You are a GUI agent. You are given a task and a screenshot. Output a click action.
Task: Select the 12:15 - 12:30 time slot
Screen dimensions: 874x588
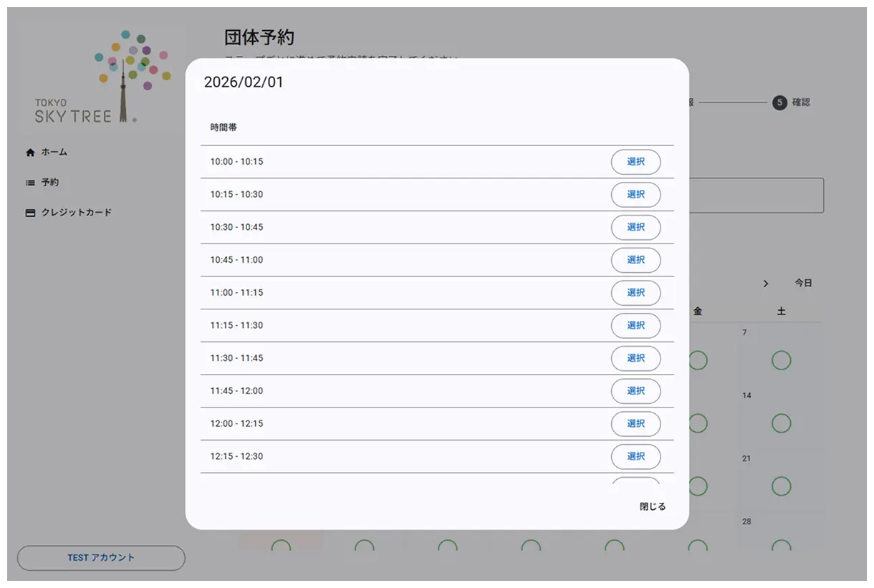pos(635,456)
